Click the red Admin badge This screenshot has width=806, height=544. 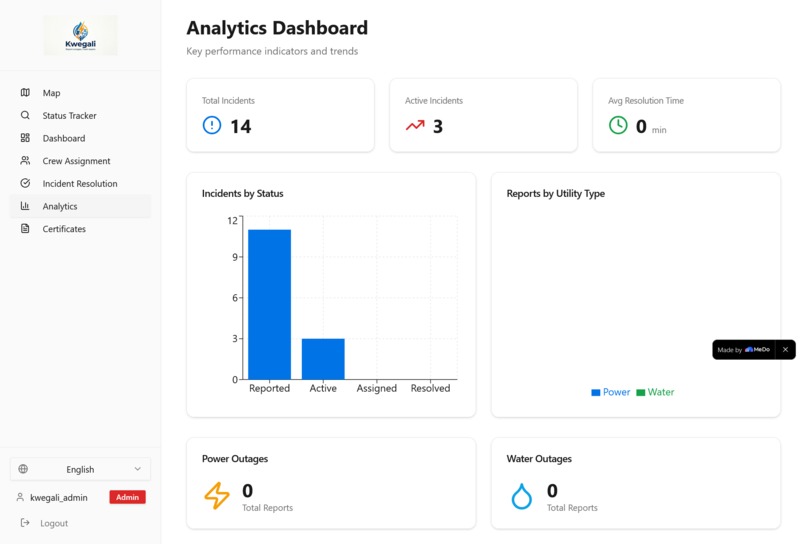pos(127,497)
